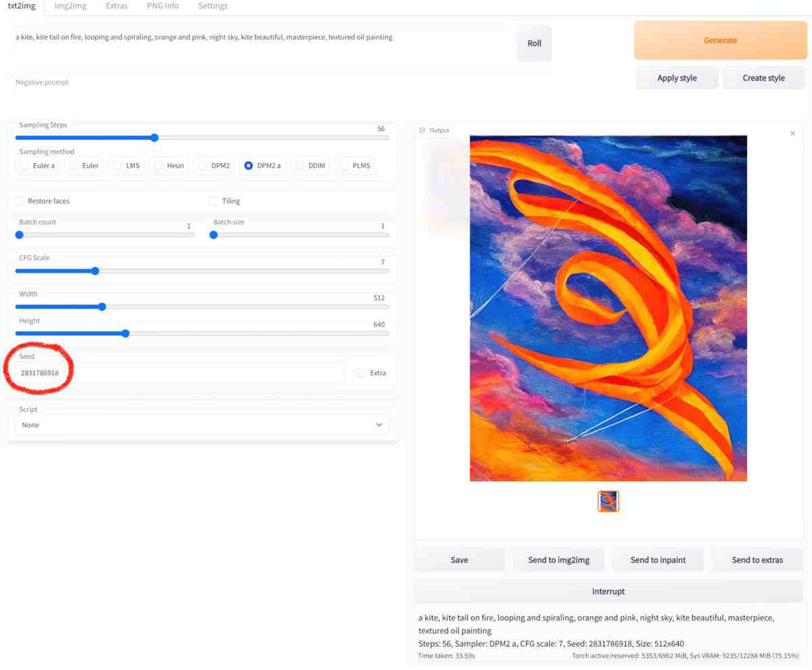This screenshot has height=670, width=812.
Task: Tick the Extra checkbox beside Seed
Action: [361, 373]
